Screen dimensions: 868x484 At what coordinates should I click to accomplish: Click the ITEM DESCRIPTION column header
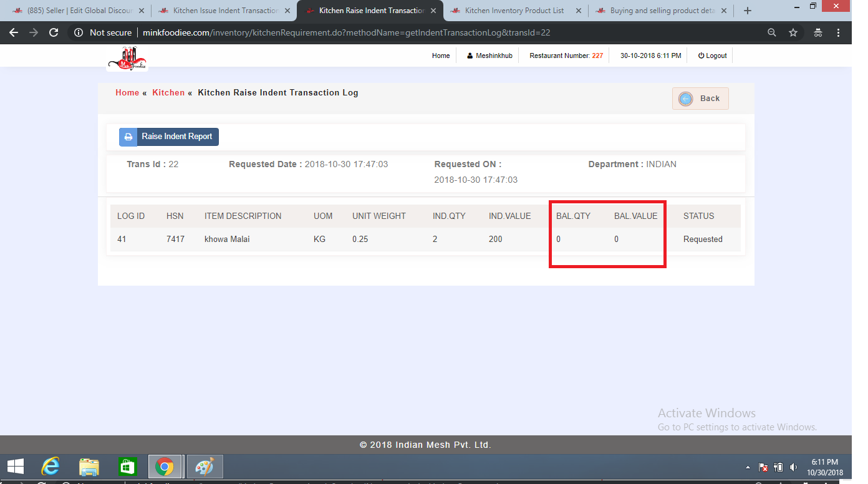[243, 216]
